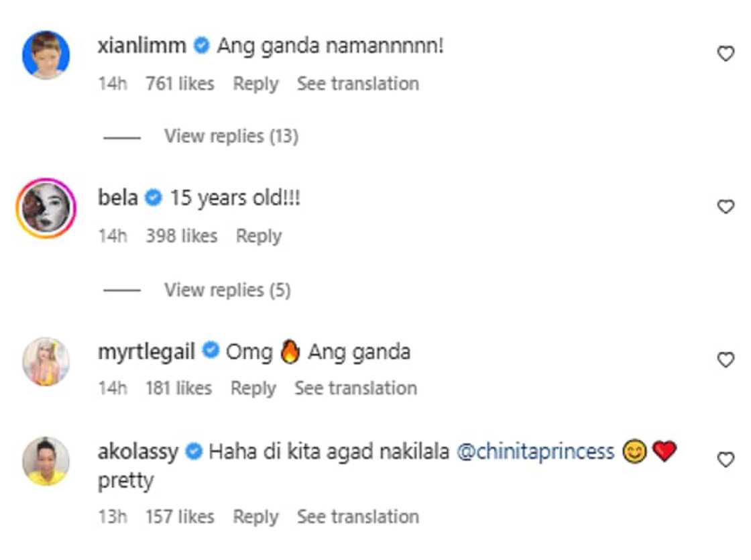Screen dimensions: 751x560
Task: See translation of xianlimm's comment
Action: click(x=358, y=84)
